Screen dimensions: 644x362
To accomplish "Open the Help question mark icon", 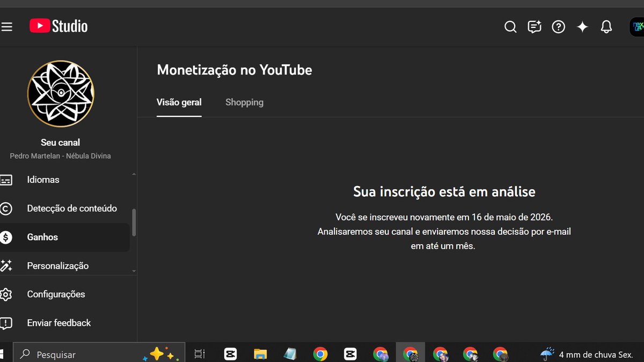I will pyautogui.click(x=559, y=27).
